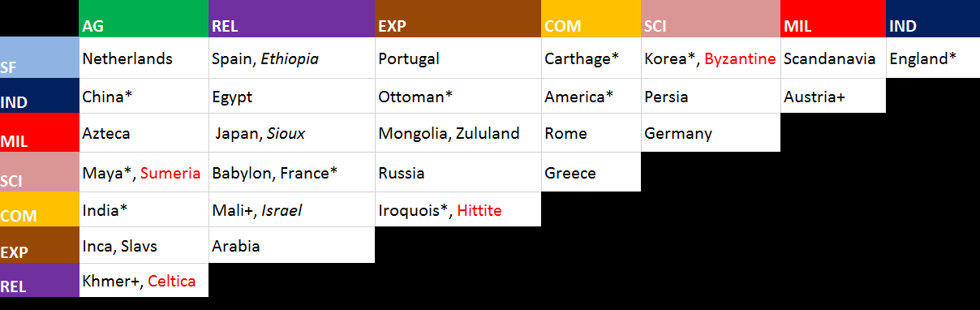Select the green AG column header
This screenshot has height=310, width=980.
[x=144, y=19]
